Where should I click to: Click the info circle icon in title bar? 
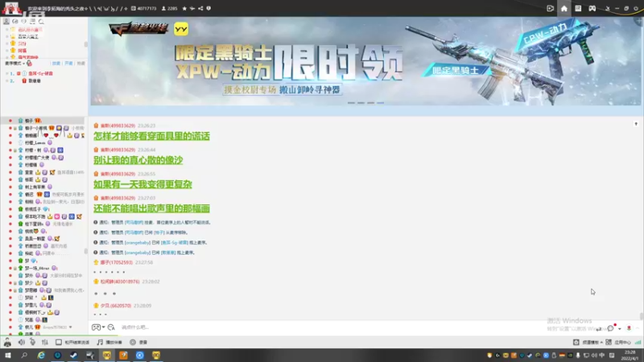[208, 8]
